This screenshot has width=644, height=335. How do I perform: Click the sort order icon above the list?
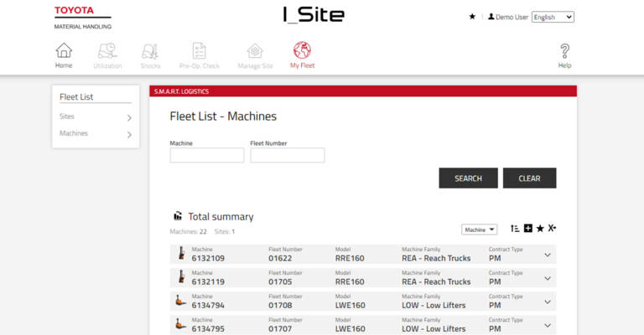coord(515,229)
